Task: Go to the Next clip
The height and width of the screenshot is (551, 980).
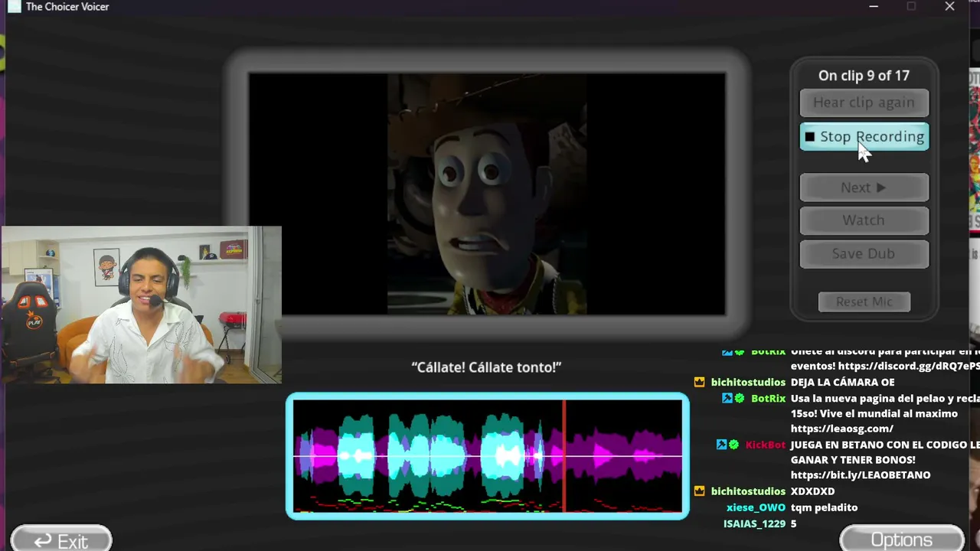Action: [864, 187]
